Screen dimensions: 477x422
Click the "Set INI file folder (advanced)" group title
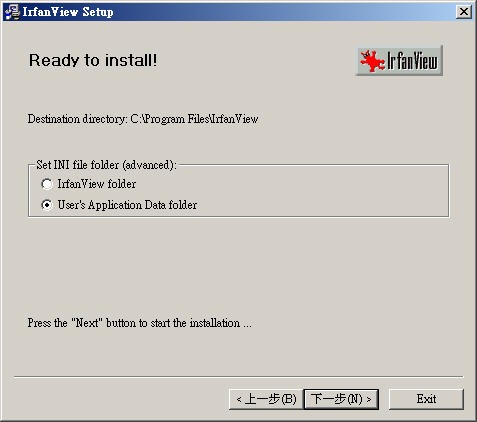click(106, 165)
